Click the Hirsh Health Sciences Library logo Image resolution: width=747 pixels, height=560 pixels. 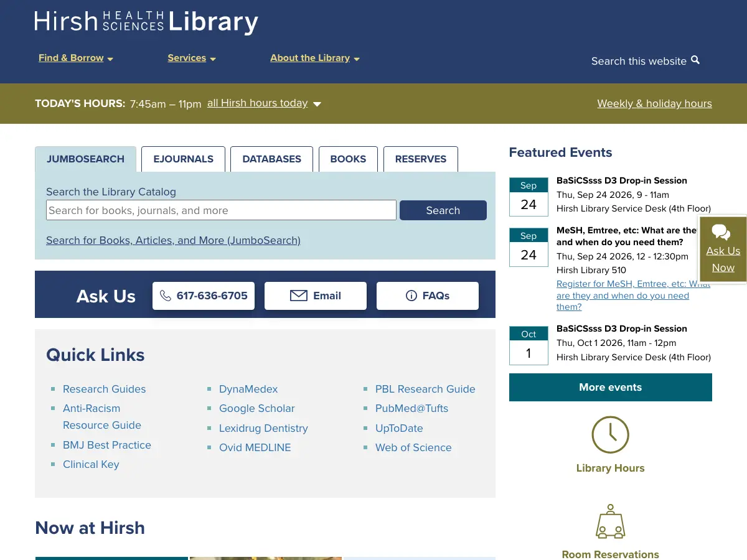coord(146,22)
